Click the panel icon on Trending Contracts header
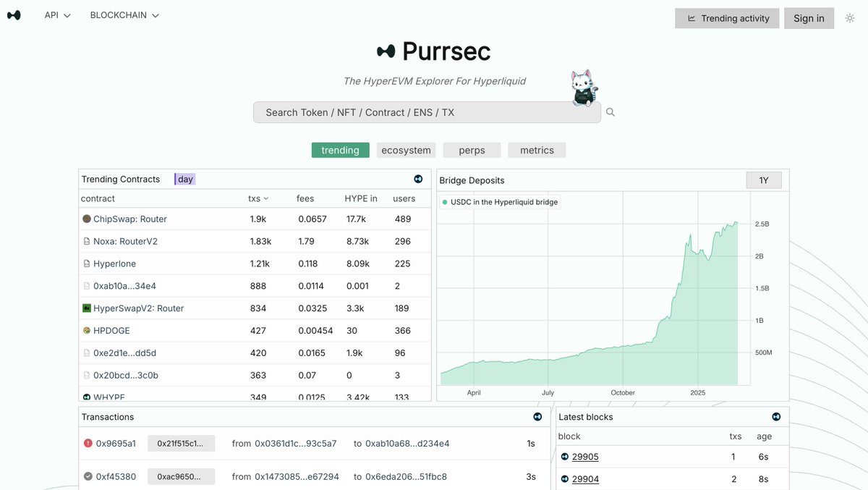 click(x=418, y=178)
